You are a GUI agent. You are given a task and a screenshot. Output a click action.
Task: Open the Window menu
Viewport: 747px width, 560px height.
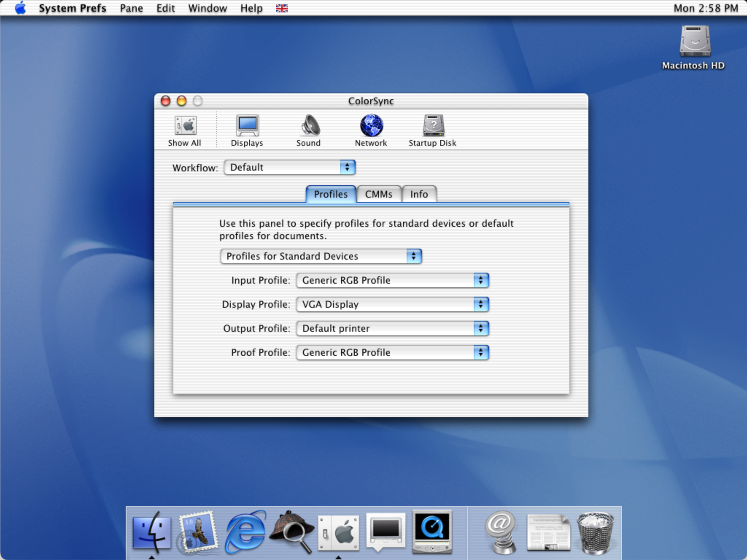tap(208, 8)
